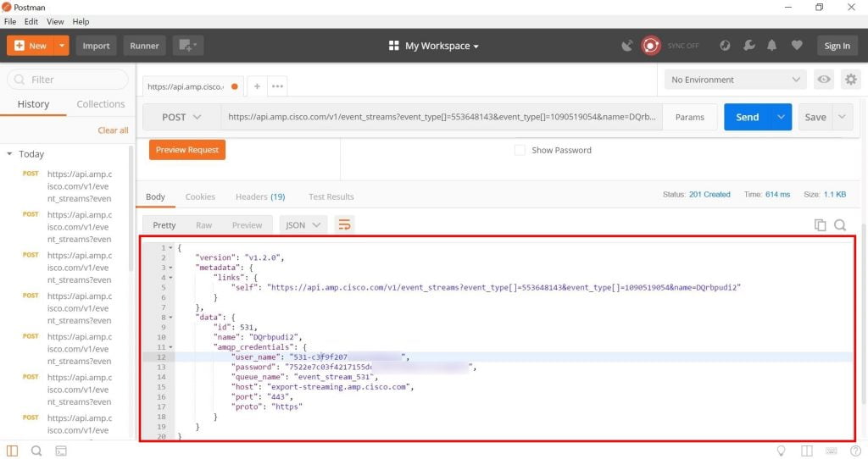The height and width of the screenshot is (459, 868).
Task: Click the sync status icon
Action: point(651,46)
